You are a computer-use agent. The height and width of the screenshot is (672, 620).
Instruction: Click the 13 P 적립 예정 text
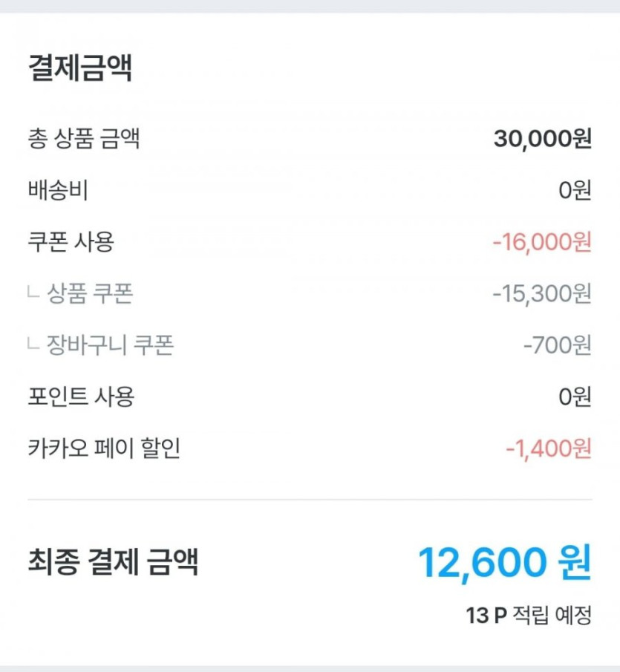point(529,616)
